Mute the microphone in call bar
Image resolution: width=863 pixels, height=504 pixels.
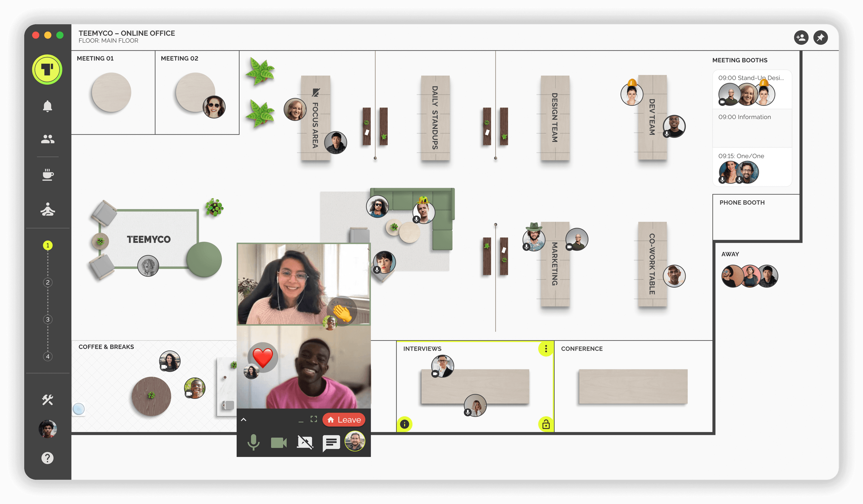[253, 442]
